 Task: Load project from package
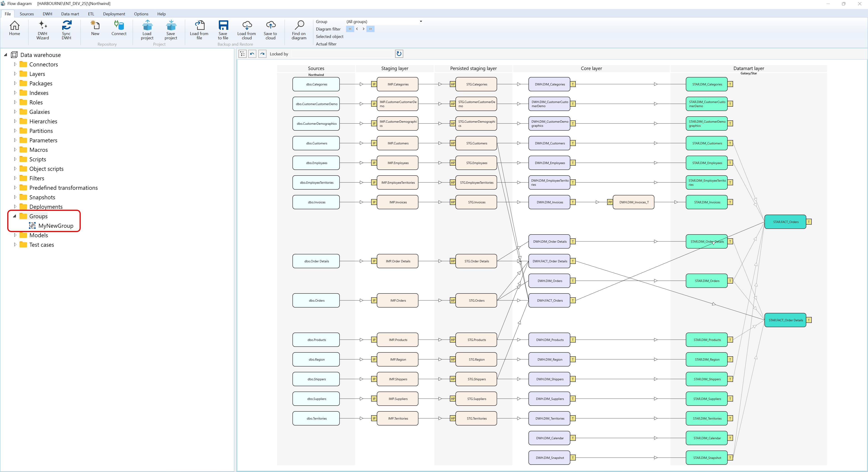point(147,30)
